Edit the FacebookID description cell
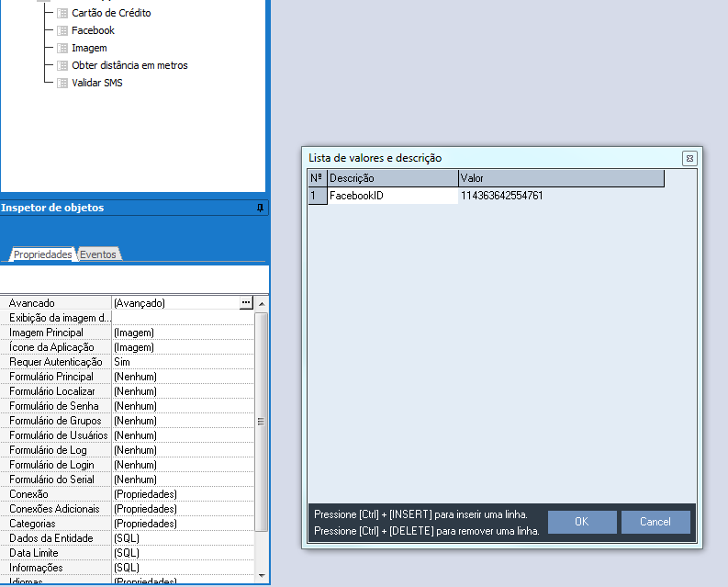Screen dimensions: 728x587 (392, 196)
